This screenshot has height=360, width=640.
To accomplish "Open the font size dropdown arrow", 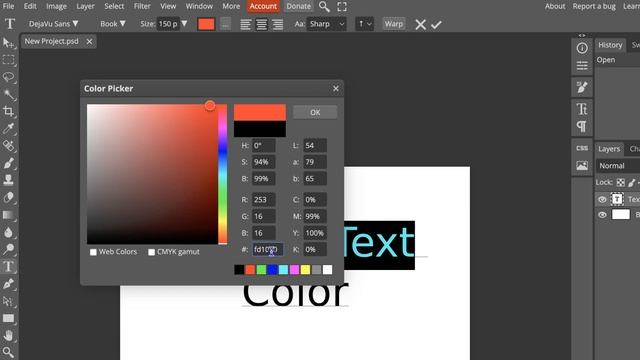I will click(184, 24).
